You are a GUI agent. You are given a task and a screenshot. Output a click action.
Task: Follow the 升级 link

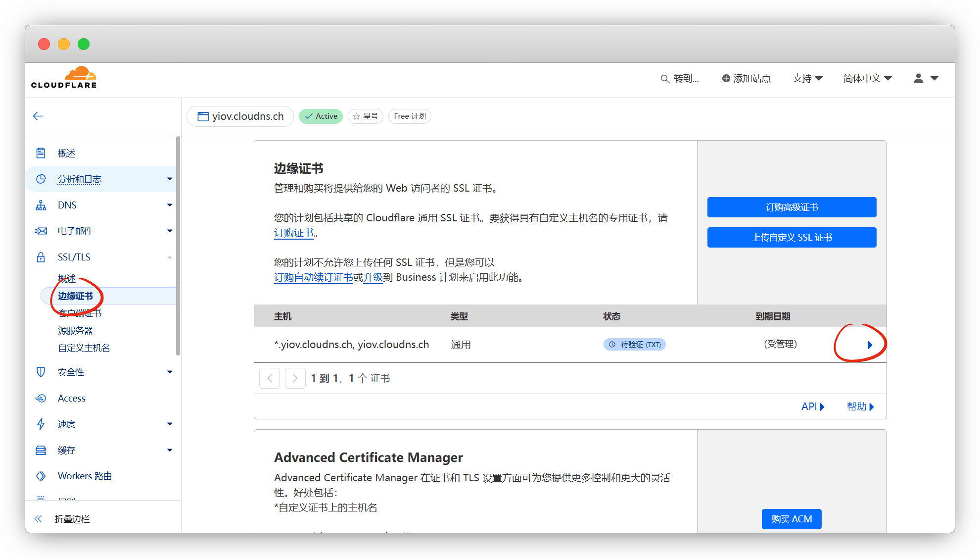pyautogui.click(x=373, y=277)
